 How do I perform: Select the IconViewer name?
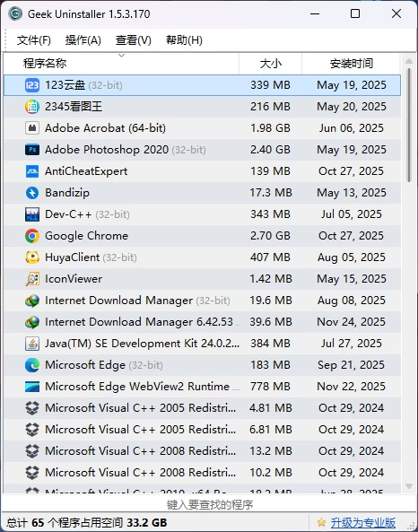coord(74,279)
